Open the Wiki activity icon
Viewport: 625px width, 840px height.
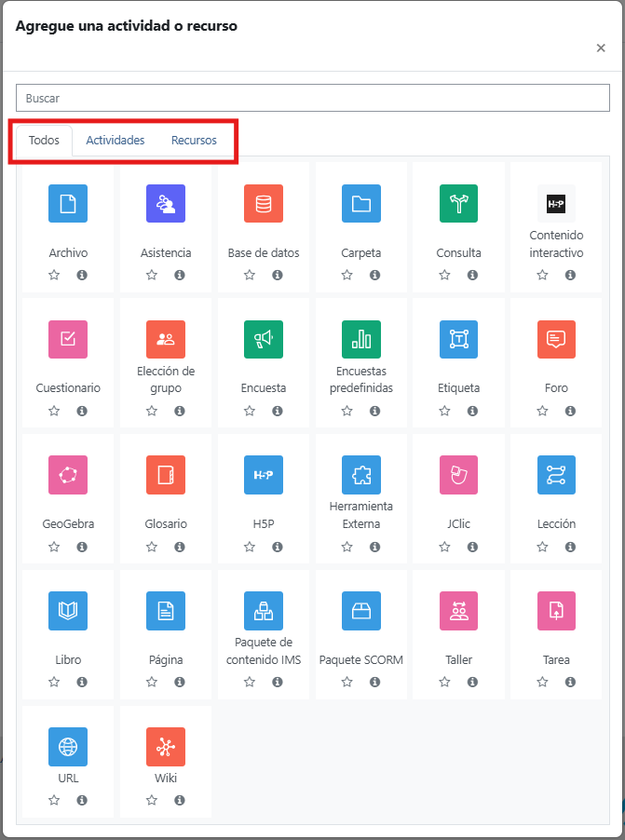point(166,747)
